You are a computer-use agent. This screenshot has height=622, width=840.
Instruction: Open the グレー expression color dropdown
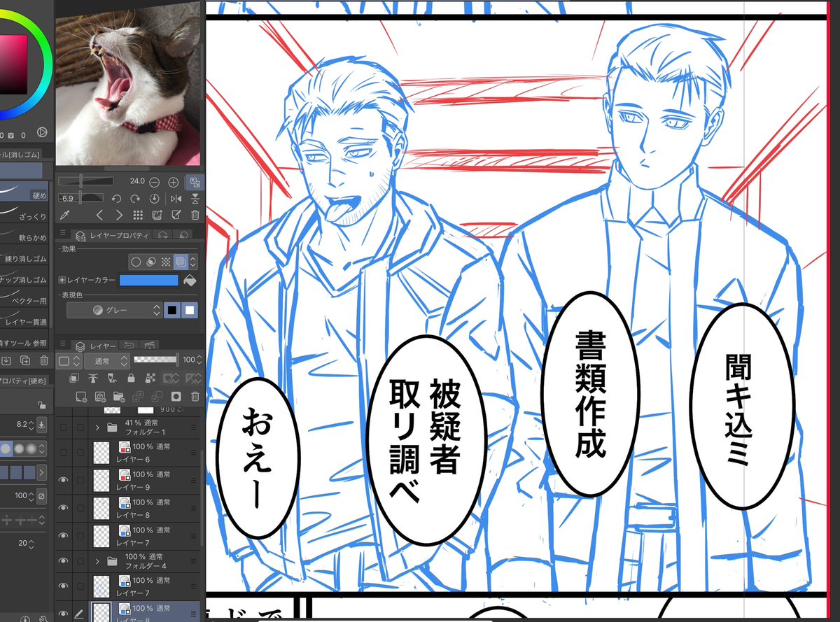[x=114, y=310]
